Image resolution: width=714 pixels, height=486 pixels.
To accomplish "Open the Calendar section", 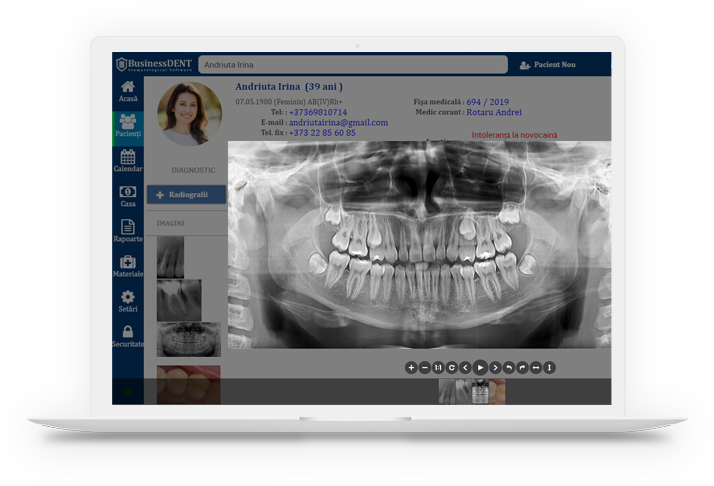I will coord(128,161).
